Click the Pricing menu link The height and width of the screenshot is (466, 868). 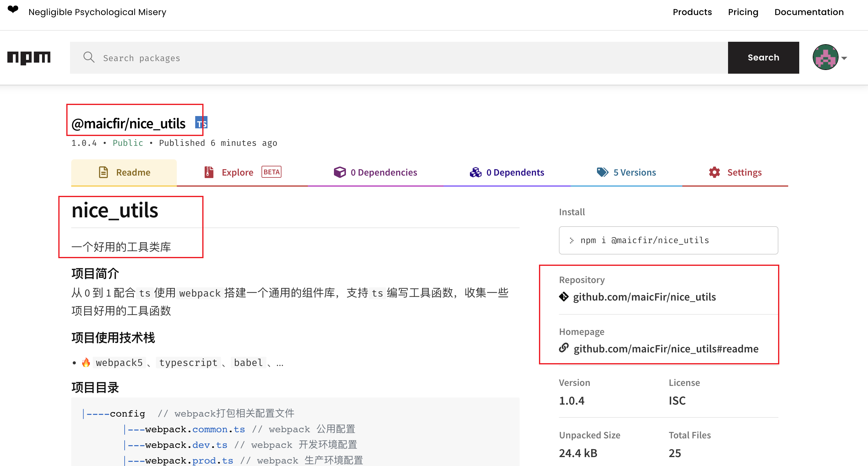pos(743,12)
